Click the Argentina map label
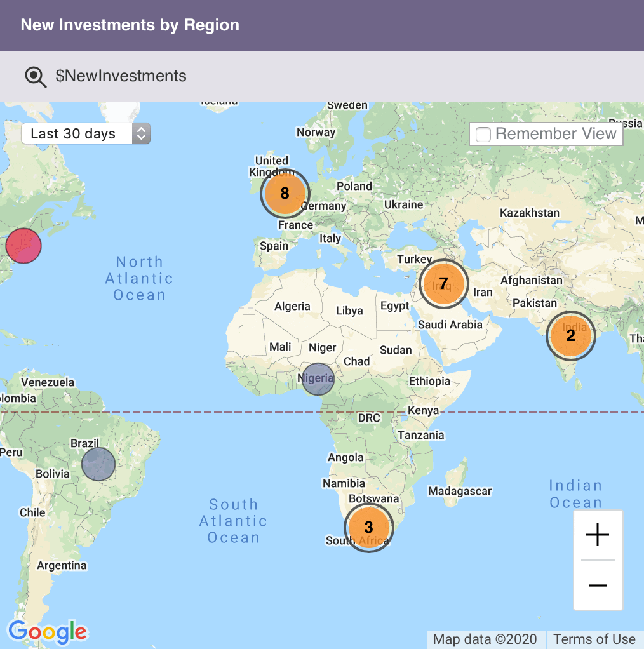 coord(62,565)
